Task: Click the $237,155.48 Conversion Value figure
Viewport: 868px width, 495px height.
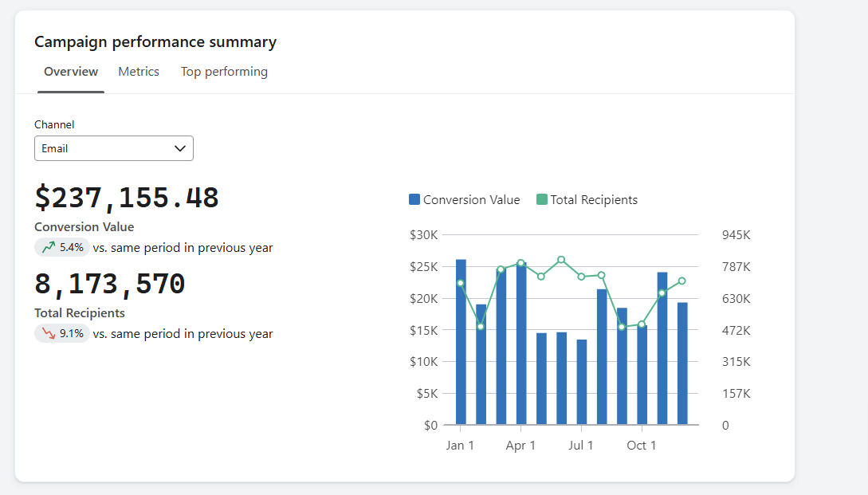Action: pyautogui.click(x=126, y=198)
